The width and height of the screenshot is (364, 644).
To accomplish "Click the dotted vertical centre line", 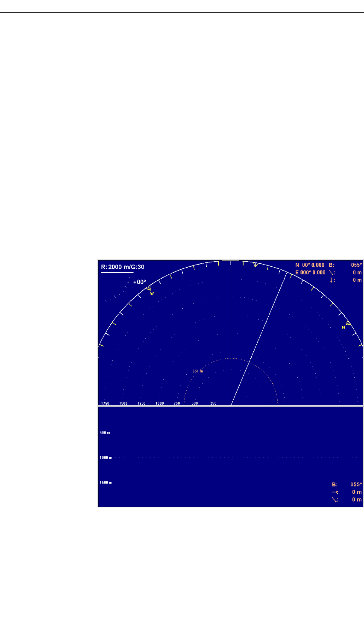I will 231,333.
